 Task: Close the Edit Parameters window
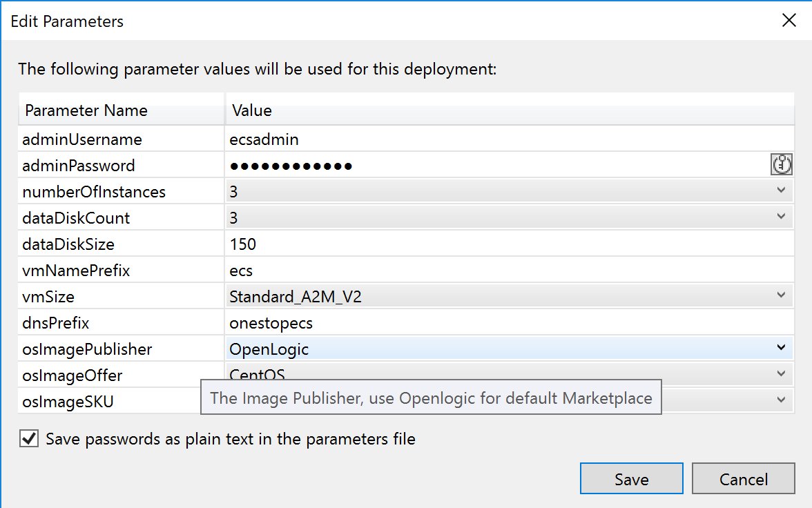(x=789, y=20)
